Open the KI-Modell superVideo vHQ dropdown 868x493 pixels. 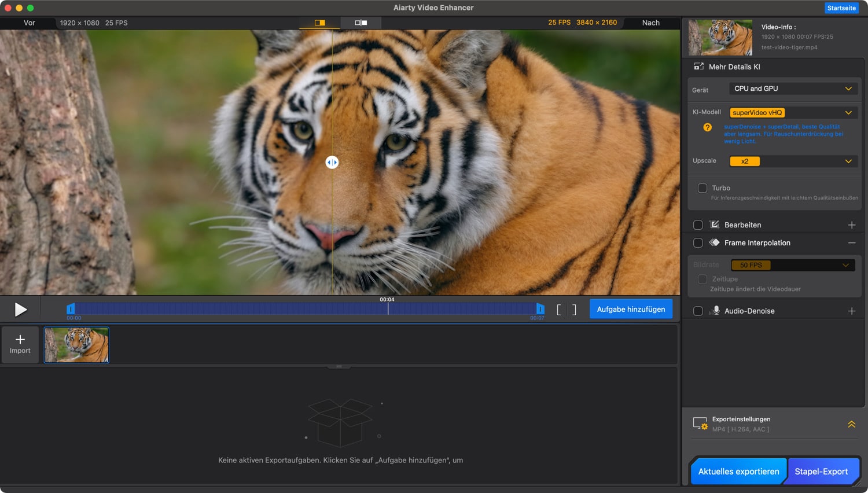pyautogui.click(x=792, y=113)
